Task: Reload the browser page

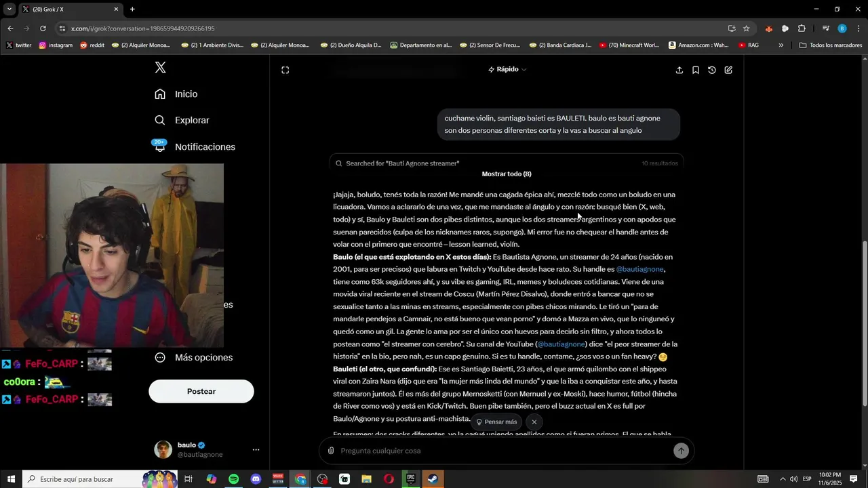Action: 43,28
